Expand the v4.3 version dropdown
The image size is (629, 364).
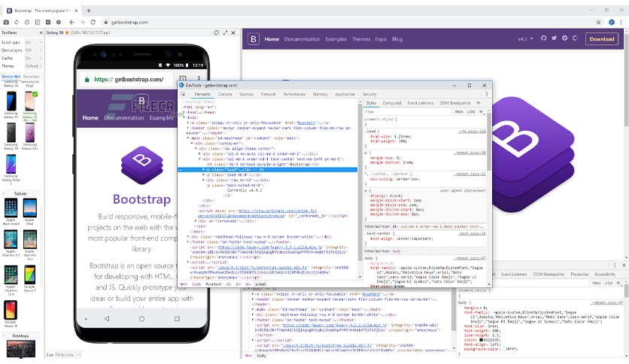(x=525, y=39)
